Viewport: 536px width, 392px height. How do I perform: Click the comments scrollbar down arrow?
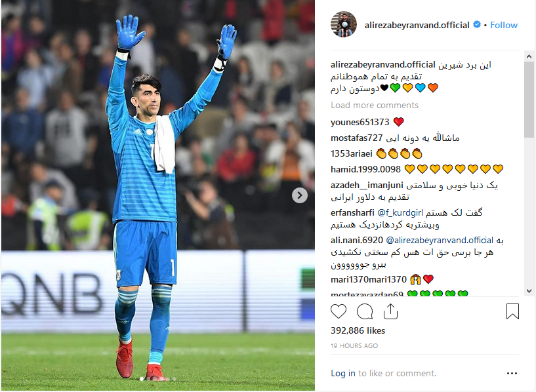[529, 291]
